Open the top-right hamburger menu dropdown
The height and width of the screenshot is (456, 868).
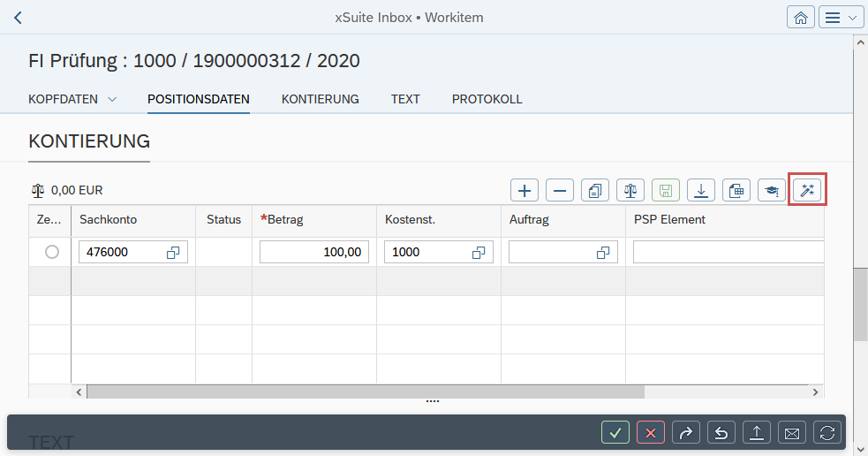click(841, 18)
